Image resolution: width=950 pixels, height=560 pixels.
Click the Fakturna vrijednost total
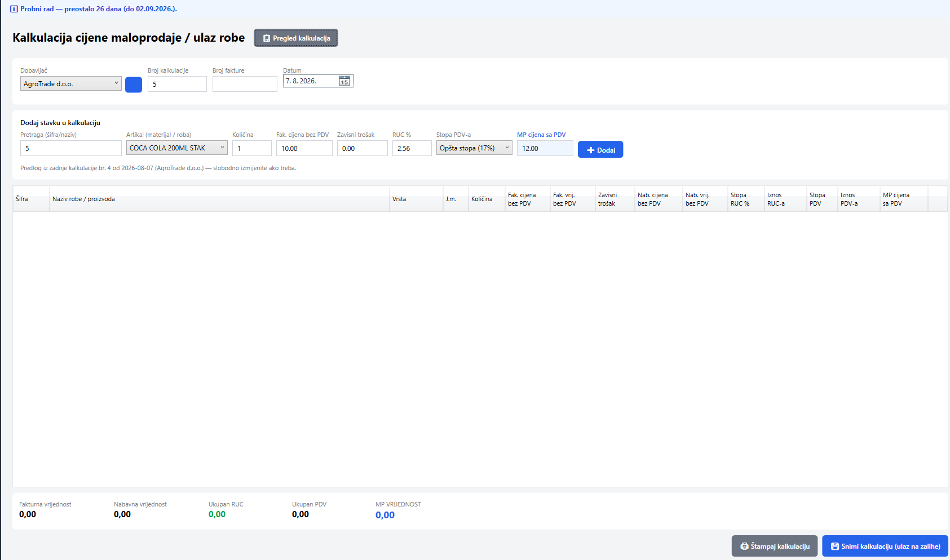[x=28, y=514]
